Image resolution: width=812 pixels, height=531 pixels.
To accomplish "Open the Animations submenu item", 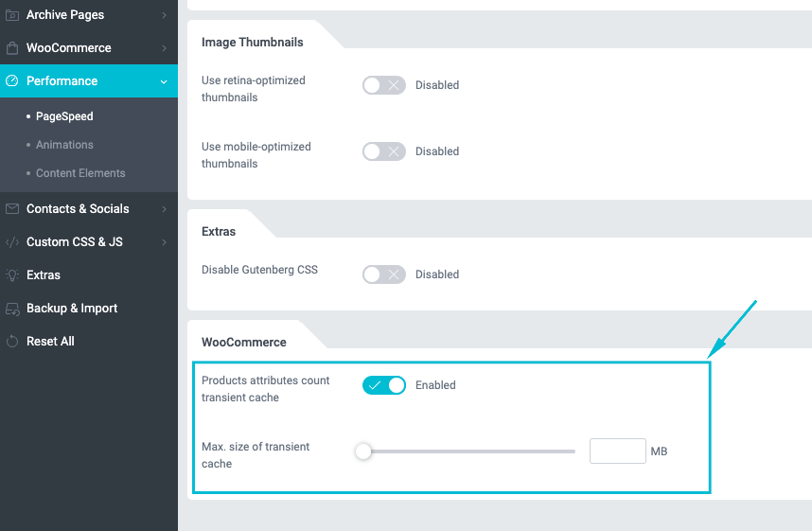I will tap(64, 145).
